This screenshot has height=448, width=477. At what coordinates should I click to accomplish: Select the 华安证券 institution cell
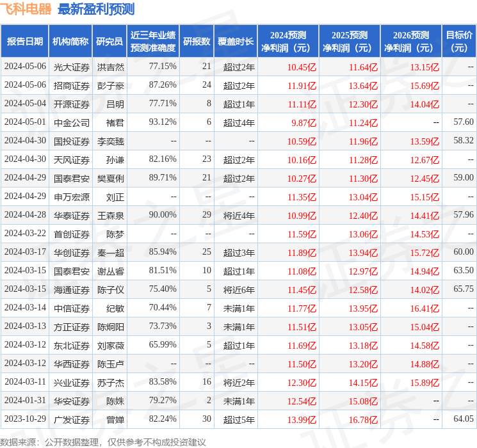(x=72, y=401)
